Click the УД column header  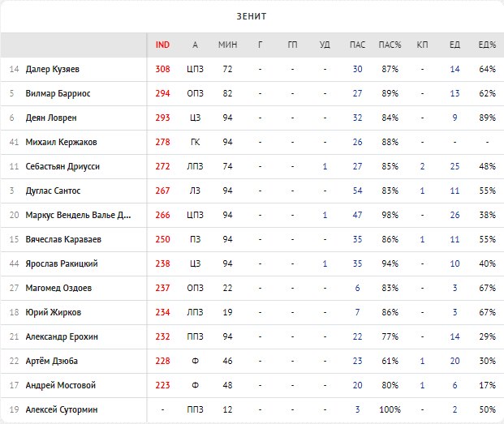click(x=325, y=45)
